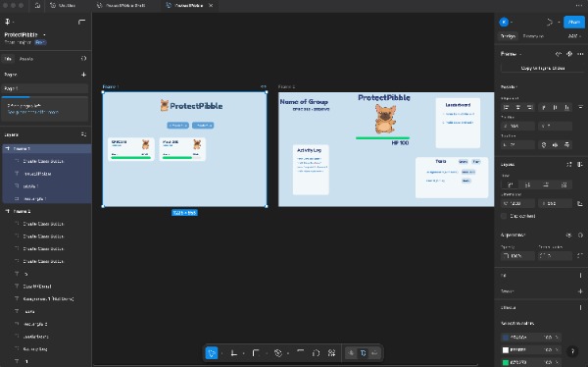Flip the selection horizontally

click(x=555, y=144)
